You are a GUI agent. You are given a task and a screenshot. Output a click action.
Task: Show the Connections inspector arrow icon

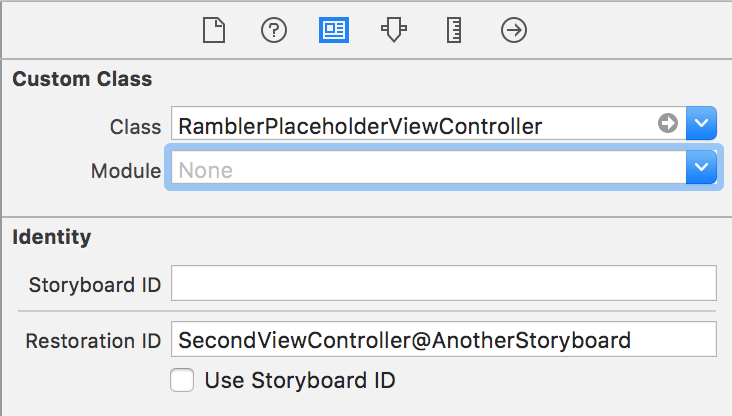[514, 31]
